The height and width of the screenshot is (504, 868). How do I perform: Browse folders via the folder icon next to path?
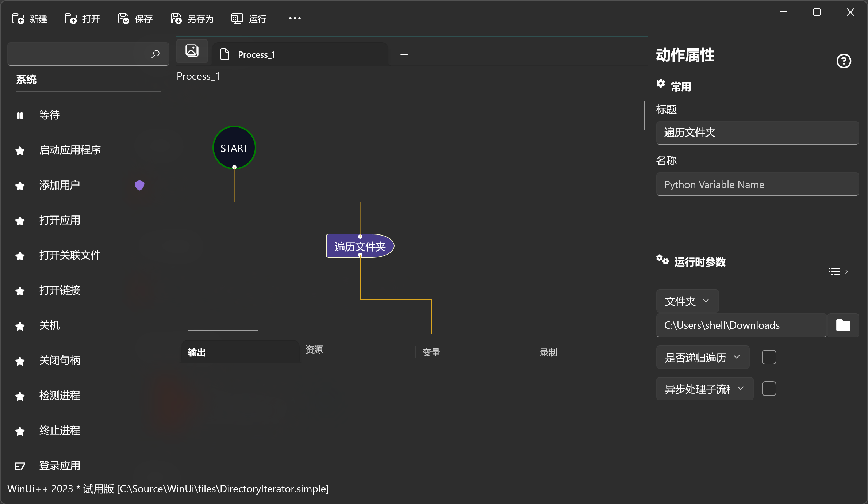tap(844, 325)
